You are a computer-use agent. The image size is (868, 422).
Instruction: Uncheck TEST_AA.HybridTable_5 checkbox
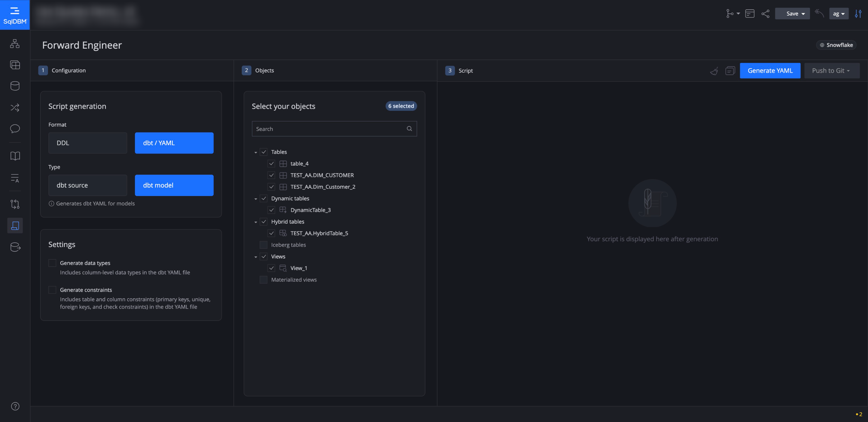(271, 233)
